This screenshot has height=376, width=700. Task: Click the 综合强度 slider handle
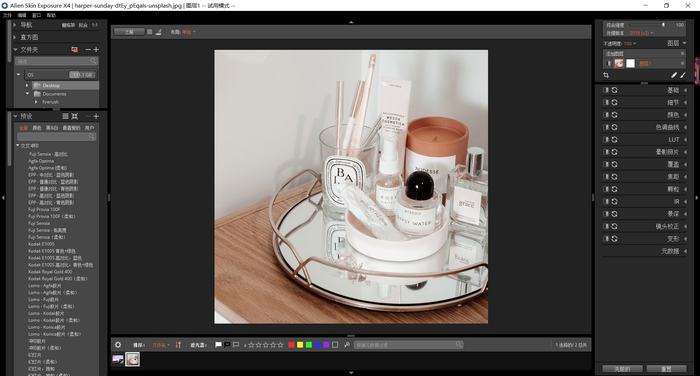(x=663, y=25)
